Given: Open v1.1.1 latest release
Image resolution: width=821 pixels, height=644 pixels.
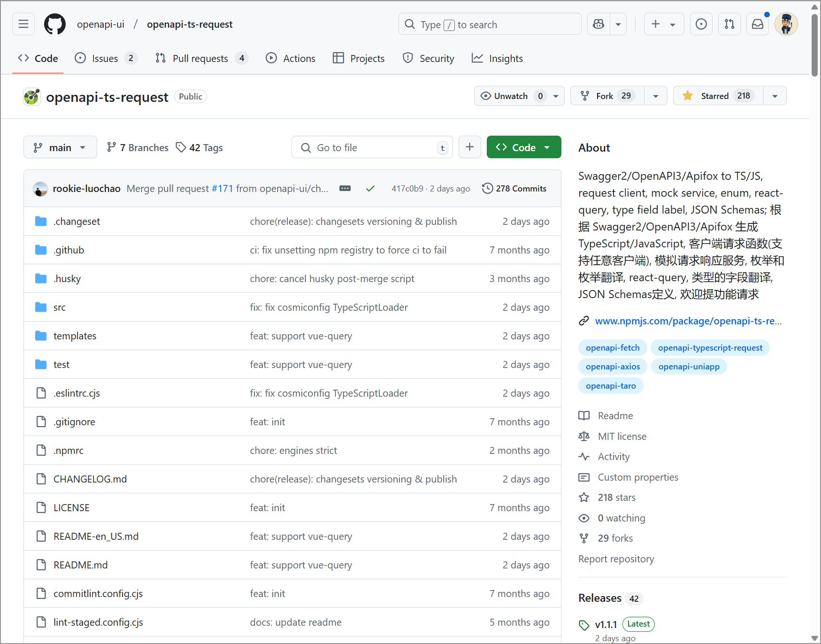Looking at the screenshot, I should point(606,624).
